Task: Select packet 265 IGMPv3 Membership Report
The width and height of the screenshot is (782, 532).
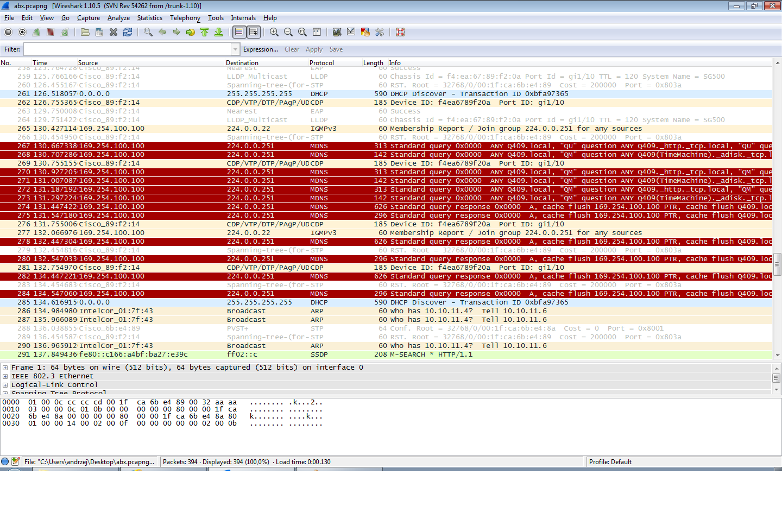Action: [x=386, y=129]
